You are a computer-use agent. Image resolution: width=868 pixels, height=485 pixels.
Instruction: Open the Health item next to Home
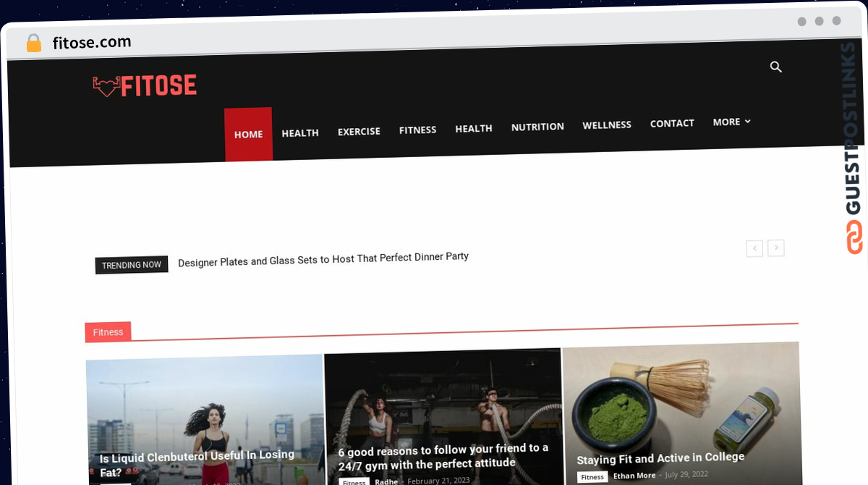tap(300, 133)
